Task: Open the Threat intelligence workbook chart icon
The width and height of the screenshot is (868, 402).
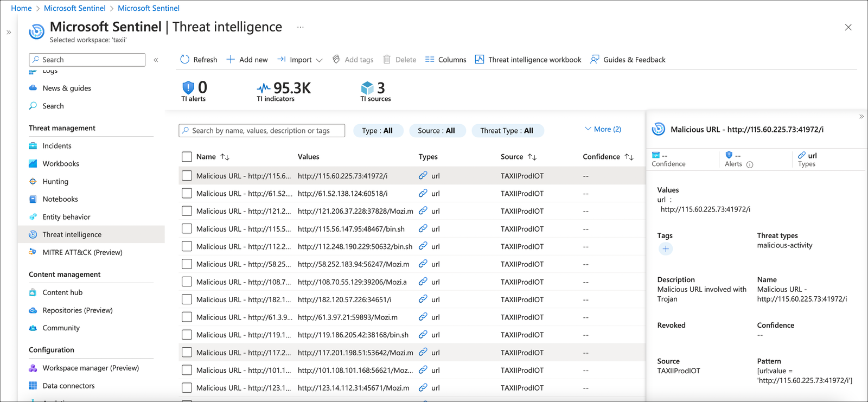Action: coord(480,60)
